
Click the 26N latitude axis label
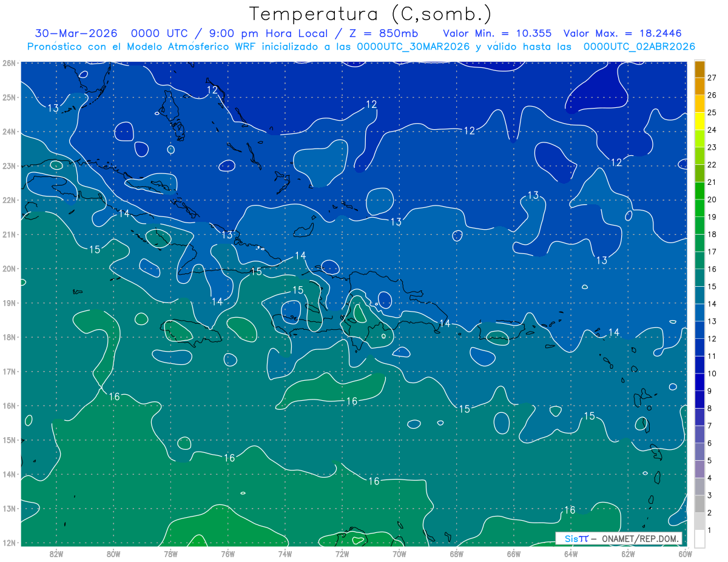tap(8, 63)
